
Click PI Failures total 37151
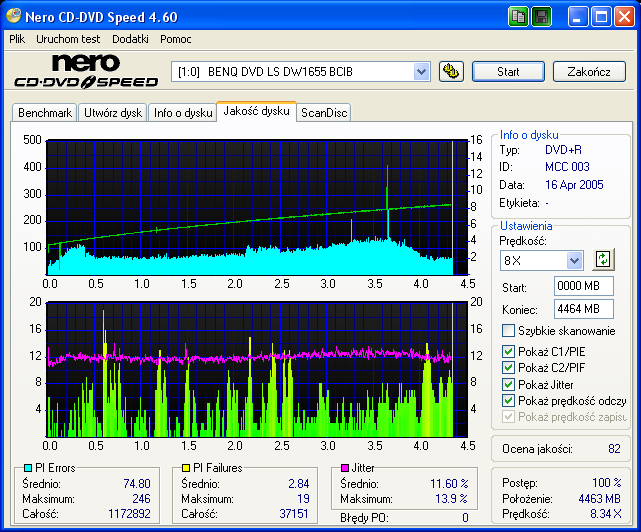[x=294, y=514]
